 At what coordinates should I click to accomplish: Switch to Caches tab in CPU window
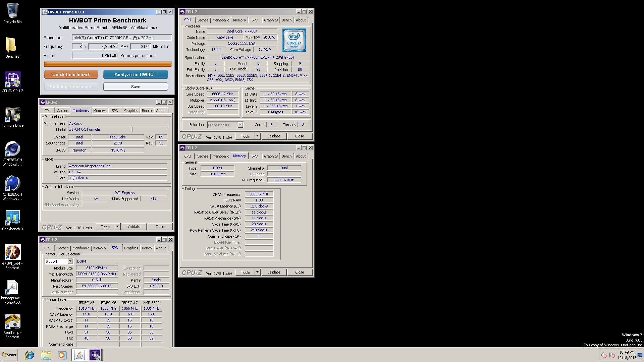(202, 20)
